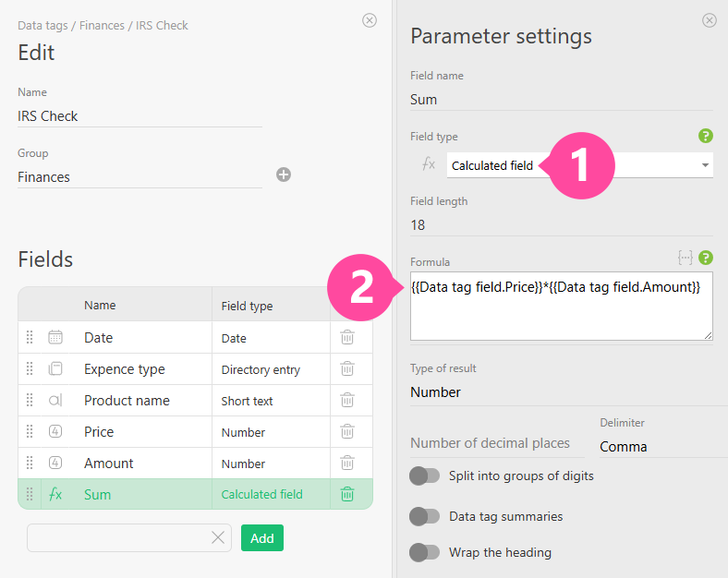
Task: Click into the Formula text area
Action: coord(561,314)
